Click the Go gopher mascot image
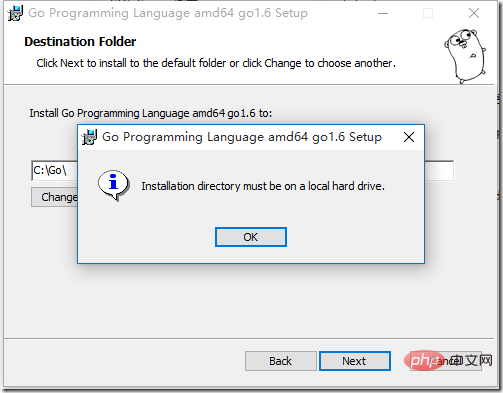This screenshot has height=393, width=503. [x=465, y=56]
